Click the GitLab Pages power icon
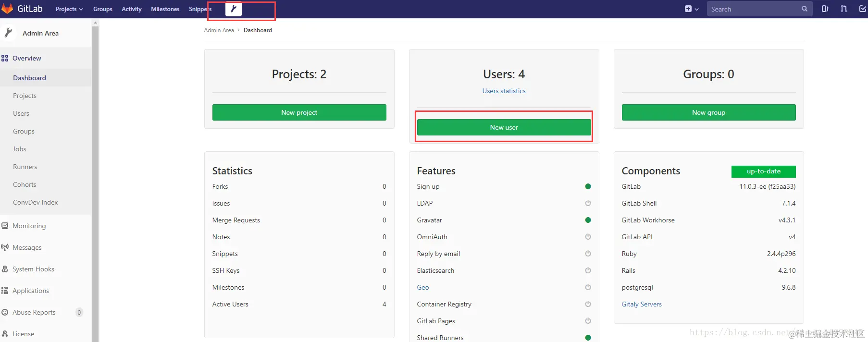This screenshot has width=868, height=342. coord(588,321)
